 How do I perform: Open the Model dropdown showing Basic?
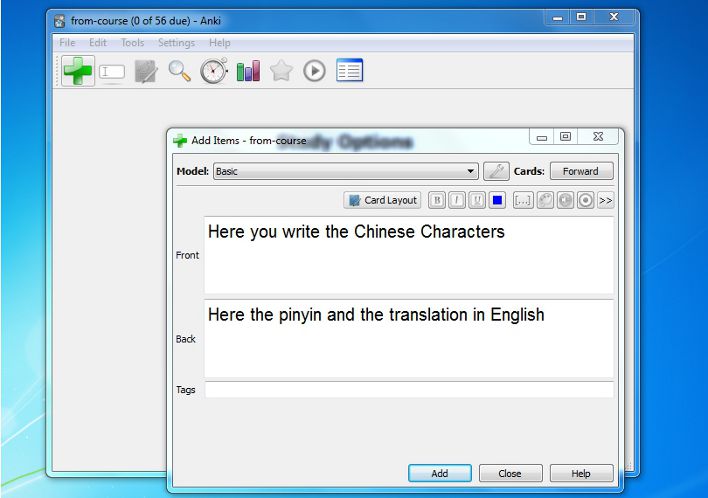[x=345, y=171]
